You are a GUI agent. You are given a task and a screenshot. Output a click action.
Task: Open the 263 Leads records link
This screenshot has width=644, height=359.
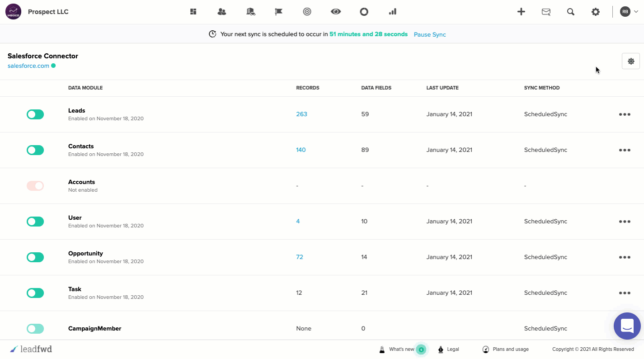[x=301, y=114]
